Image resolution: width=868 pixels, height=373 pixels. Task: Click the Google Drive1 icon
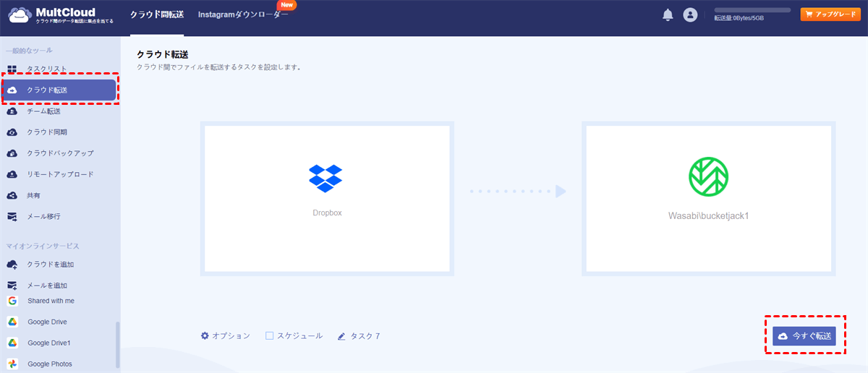coord(12,343)
